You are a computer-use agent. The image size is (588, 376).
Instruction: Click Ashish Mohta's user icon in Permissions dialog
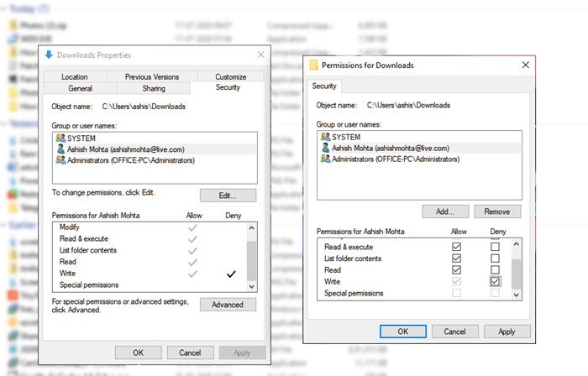324,148
